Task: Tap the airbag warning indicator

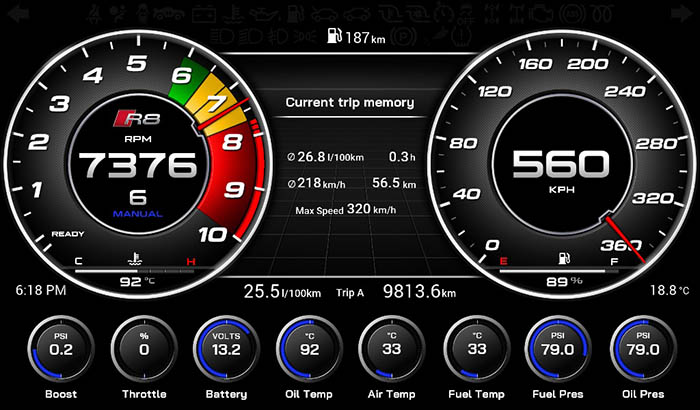Action: click(x=117, y=14)
